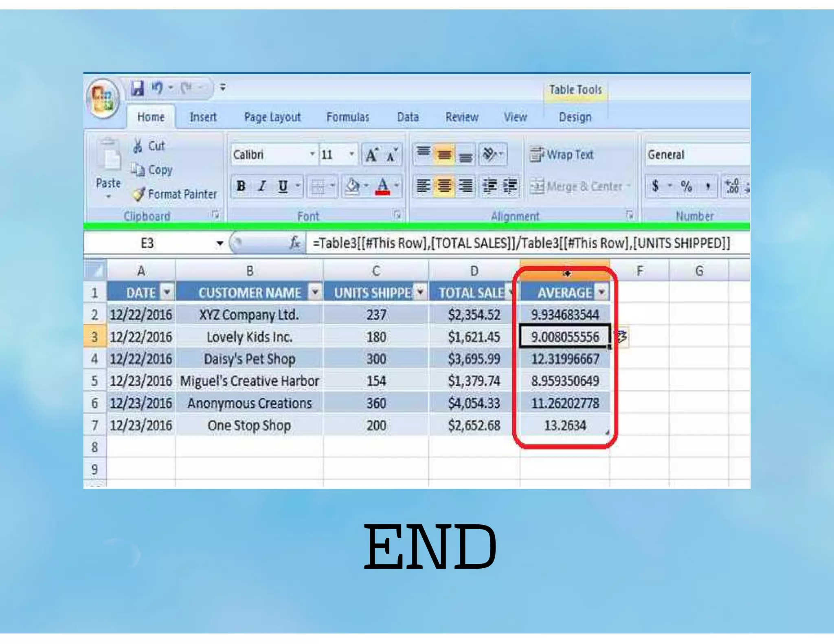Open the AVERAGE column filter dropdown

click(601, 292)
